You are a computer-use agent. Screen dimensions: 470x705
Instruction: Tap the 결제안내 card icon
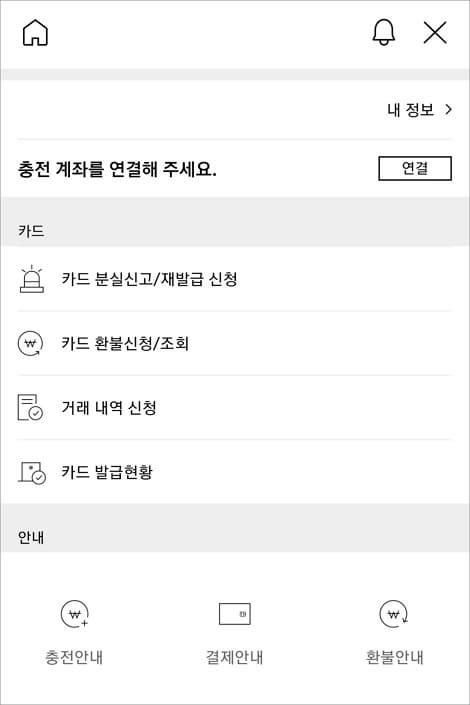click(x=234, y=614)
